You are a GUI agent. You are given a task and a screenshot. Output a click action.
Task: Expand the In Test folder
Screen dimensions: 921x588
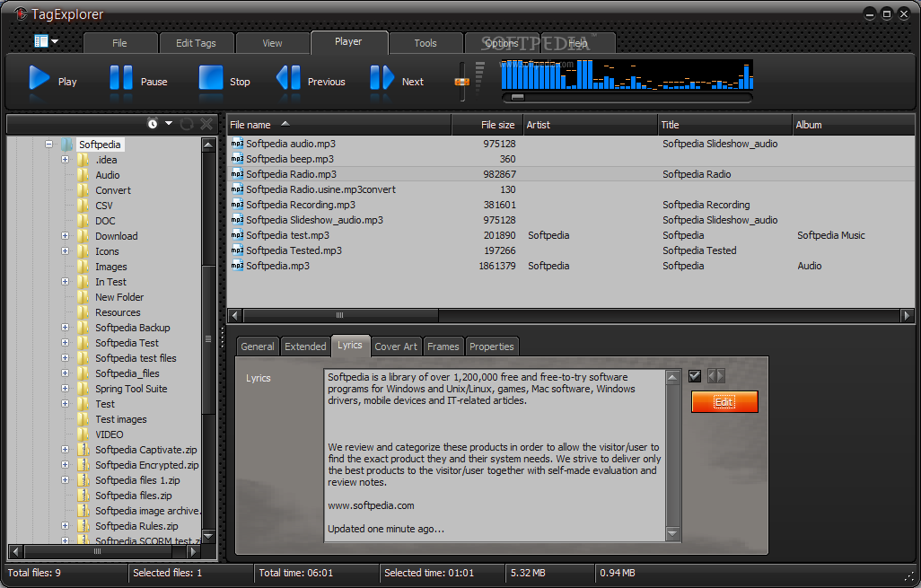[66, 281]
